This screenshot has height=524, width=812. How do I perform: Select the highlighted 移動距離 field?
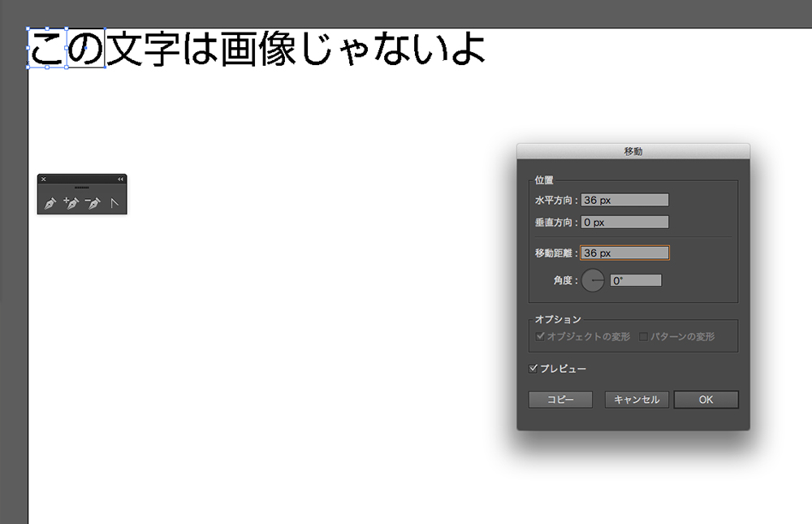624,252
